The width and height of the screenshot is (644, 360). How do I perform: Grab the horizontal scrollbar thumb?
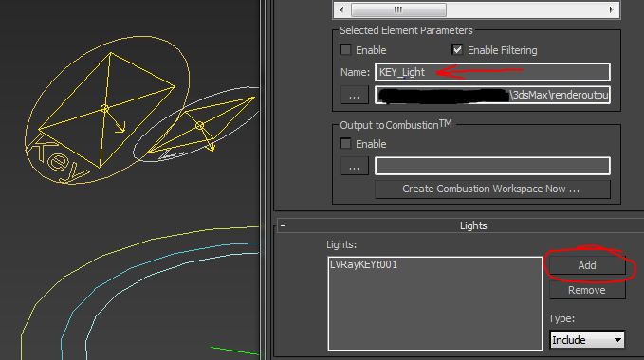pyautogui.click(x=398, y=9)
